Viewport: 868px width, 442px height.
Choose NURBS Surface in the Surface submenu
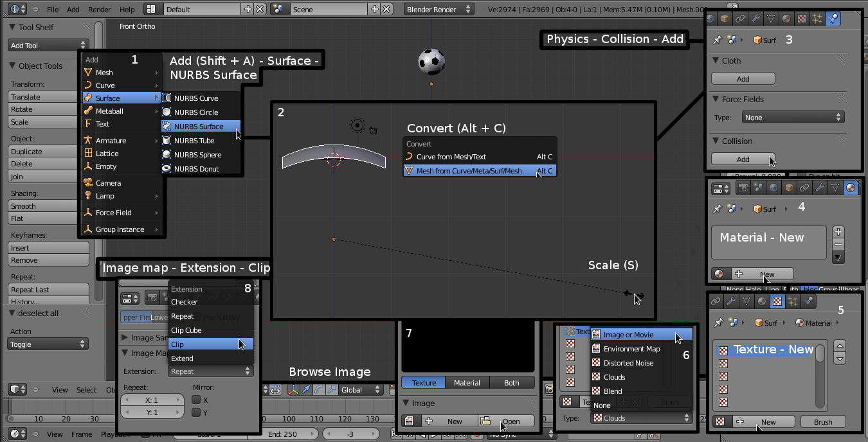click(x=201, y=127)
